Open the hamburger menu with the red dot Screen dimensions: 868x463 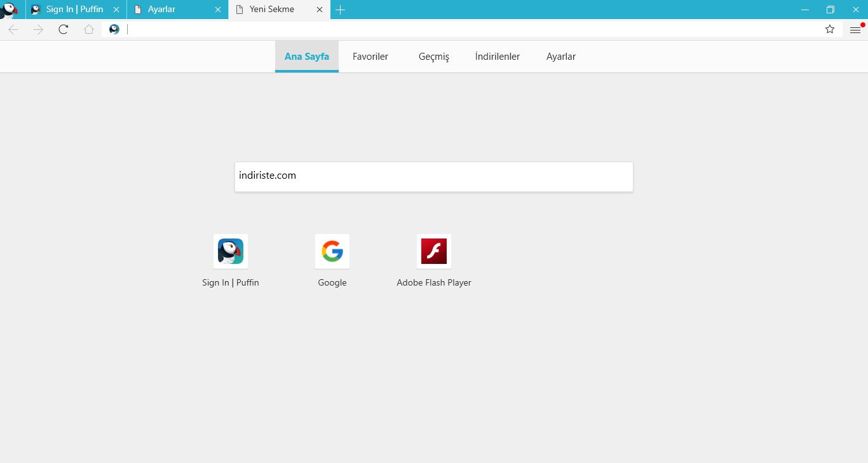[855, 29]
